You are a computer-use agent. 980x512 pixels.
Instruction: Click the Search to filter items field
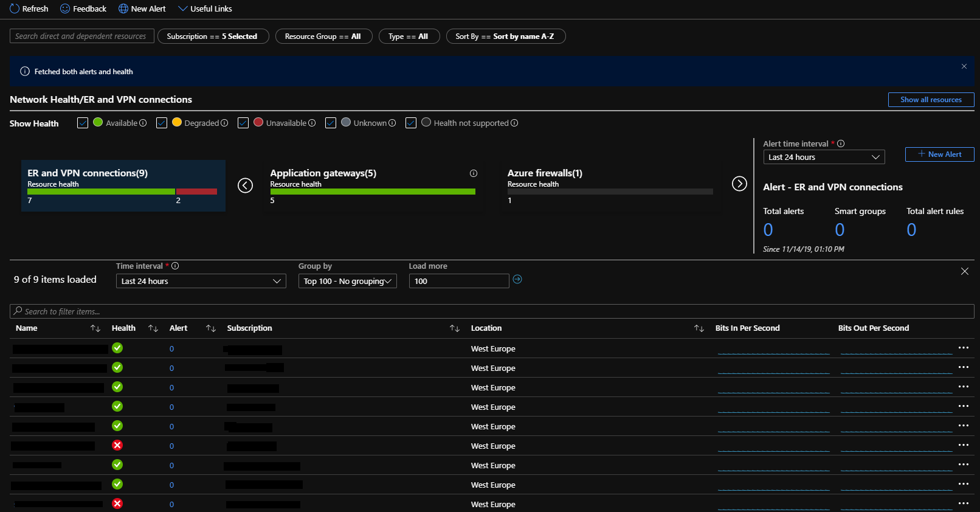click(x=492, y=311)
